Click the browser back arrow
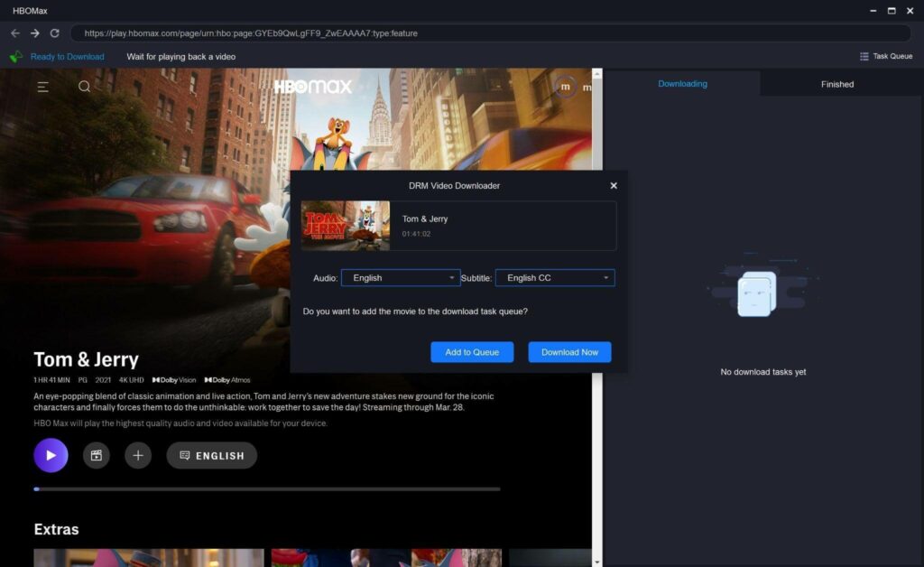 (15, 33)
